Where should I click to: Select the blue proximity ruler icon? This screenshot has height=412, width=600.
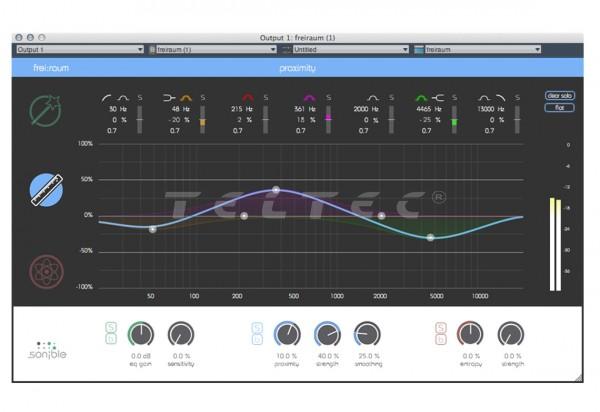[x=47, y=190]
